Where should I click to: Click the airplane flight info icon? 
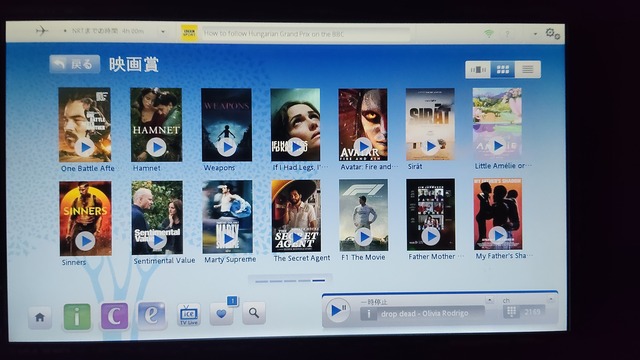pyautogui.click(x=42, y=31)
